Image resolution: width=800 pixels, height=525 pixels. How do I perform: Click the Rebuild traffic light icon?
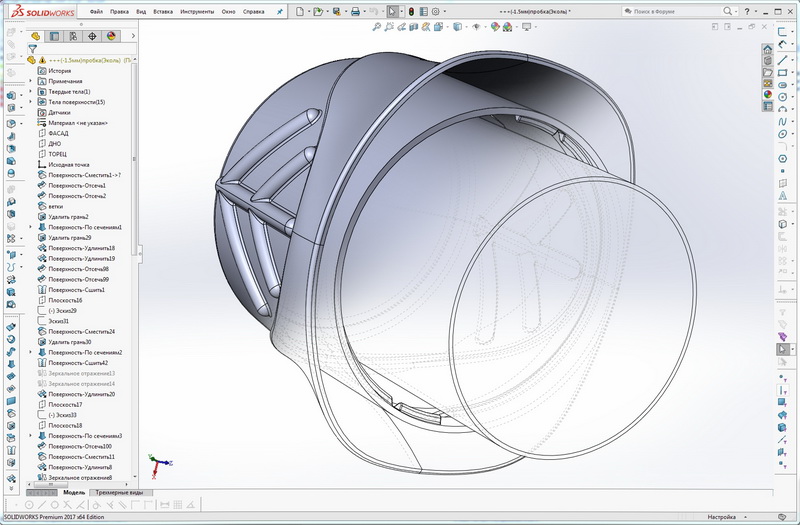(x=411, y=11)
